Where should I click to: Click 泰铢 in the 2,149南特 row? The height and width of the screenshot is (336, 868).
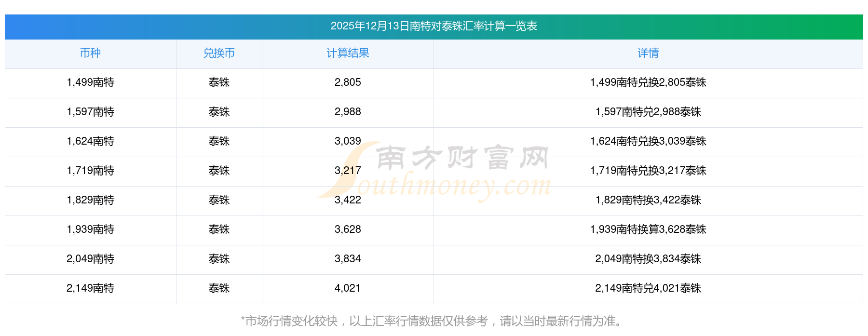tap(219, 288)
